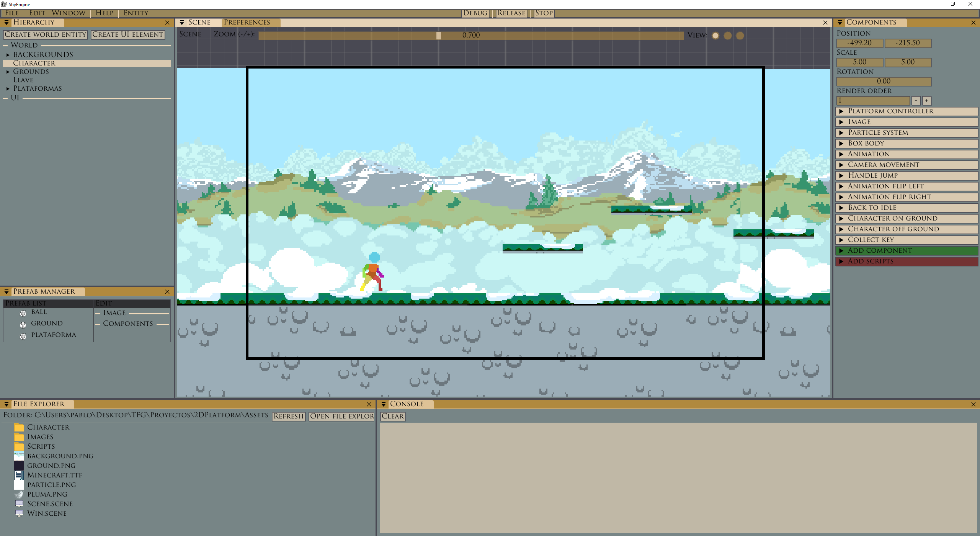Increase render order with plus button
The height and width of the screenshot is (536, 980).
tap(926, 101)
